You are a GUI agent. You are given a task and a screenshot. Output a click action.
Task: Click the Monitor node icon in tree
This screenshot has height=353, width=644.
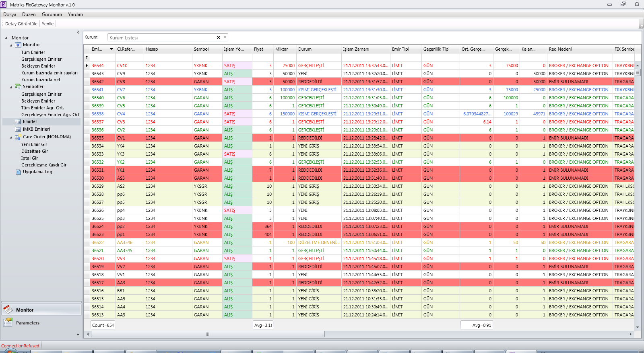point(18,45)
